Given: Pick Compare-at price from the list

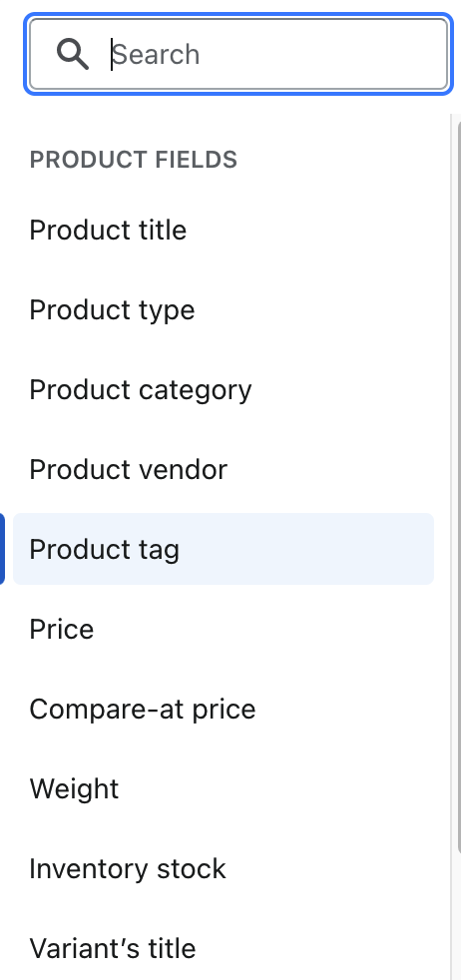Looking at the screenshot, I should pos(223,709).
